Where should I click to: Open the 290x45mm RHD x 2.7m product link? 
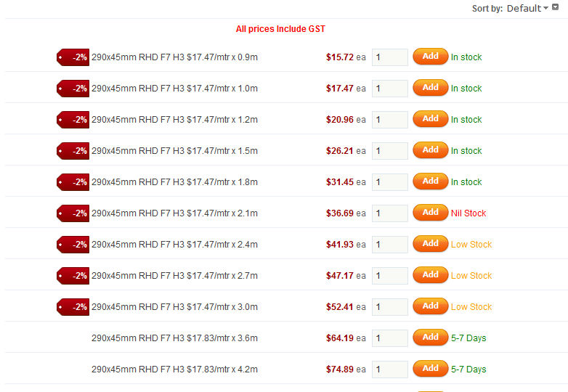(174, 276)
